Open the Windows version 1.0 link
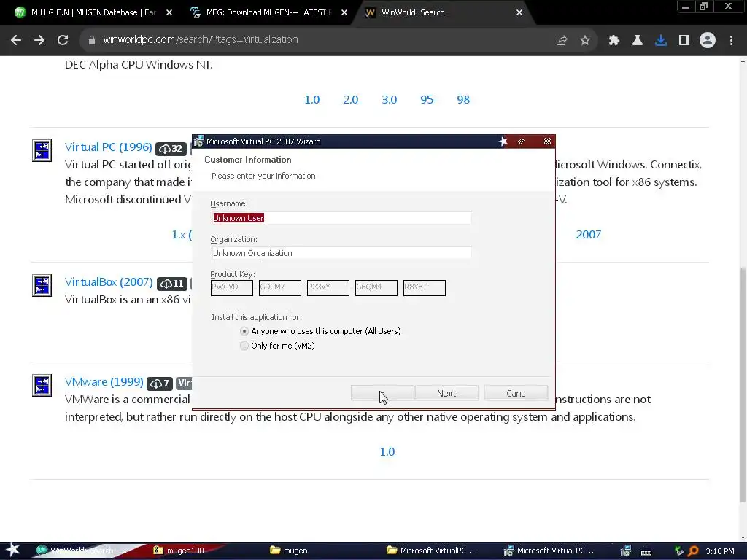This screenshot has width=747, height=560. pyautogui.click(x=312, y=99)
